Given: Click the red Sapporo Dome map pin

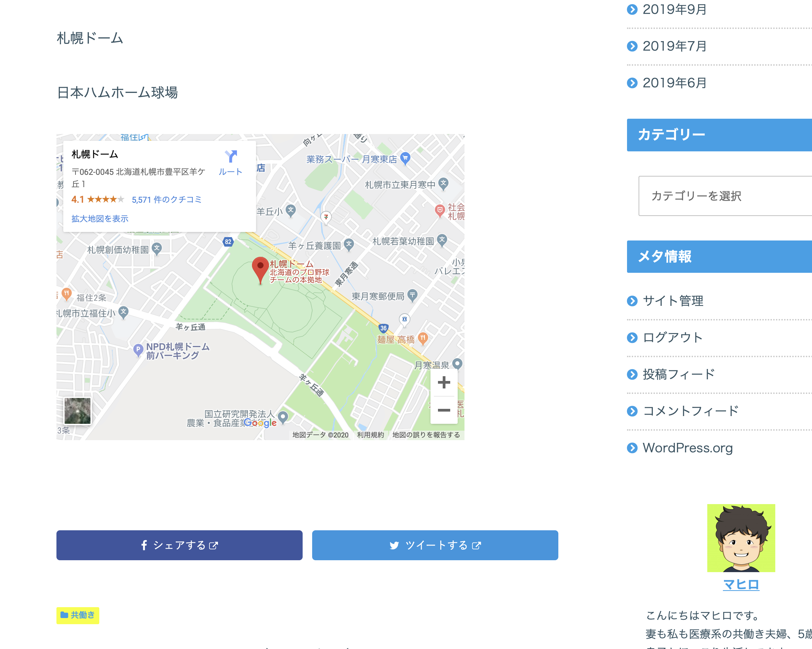Looking at the screenshot, I should 260,270.
